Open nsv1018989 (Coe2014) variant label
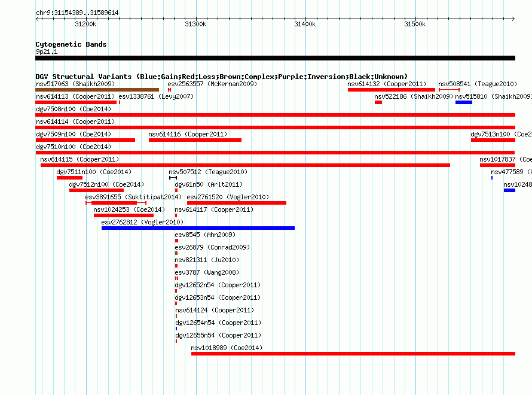Viewport: 532px width, 395px height. pos(227,348)
